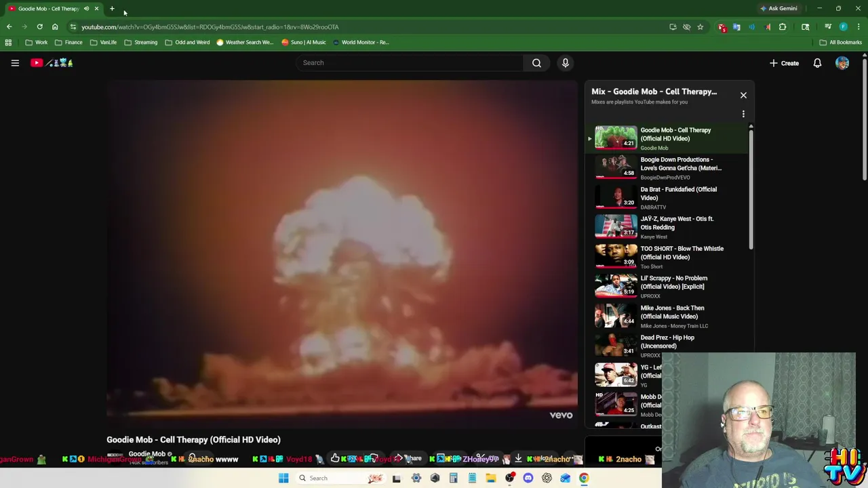Open Suno AI Music bookmark
Viewport: 868px width, 488px height.
[x=304, y=42]
